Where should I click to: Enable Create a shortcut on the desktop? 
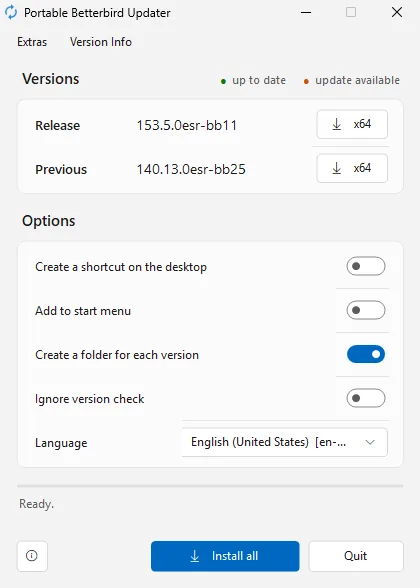(x=366, y=266)
